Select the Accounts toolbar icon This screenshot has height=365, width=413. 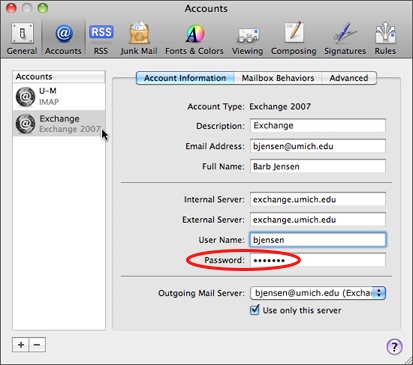63,39
